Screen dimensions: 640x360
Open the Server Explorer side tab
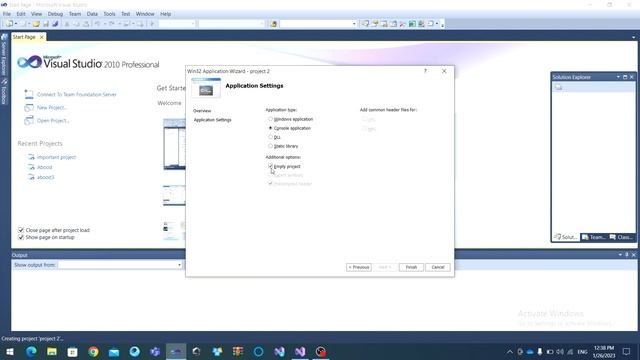click(4, 56)
